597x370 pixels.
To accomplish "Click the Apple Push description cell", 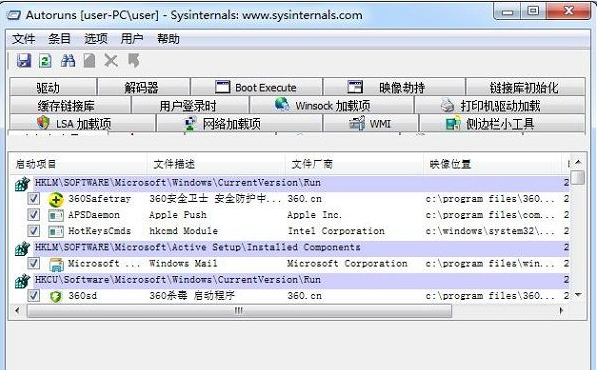I will point(178,215).
